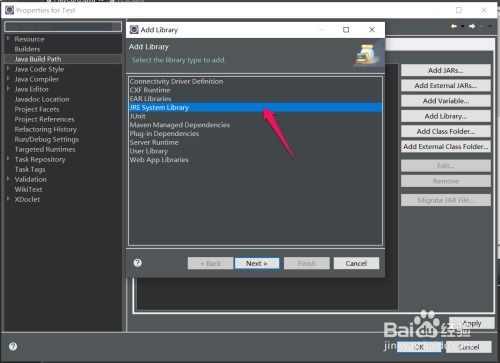Cancel the Add Library dialog
Viewport: 500px width, 363px height.
(356, 263)
